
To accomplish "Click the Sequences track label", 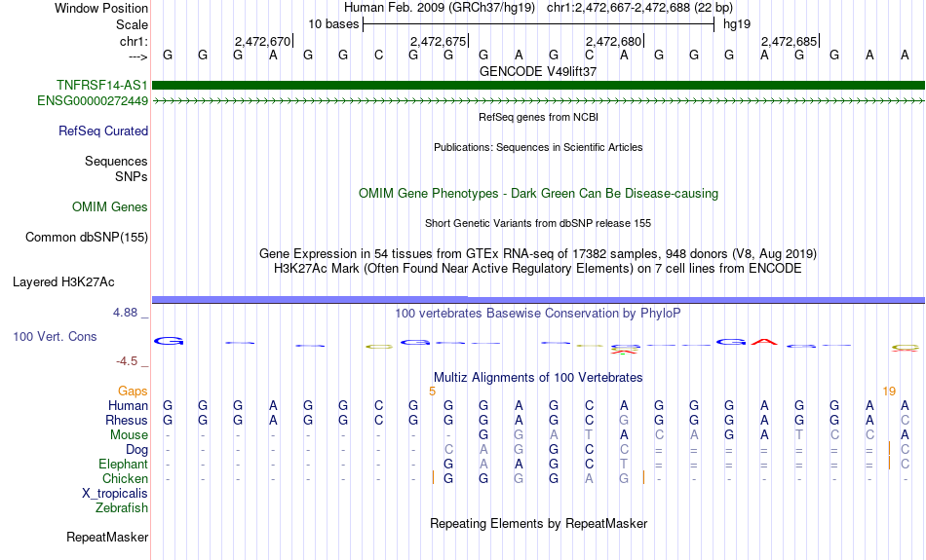I will coord(116,161).
